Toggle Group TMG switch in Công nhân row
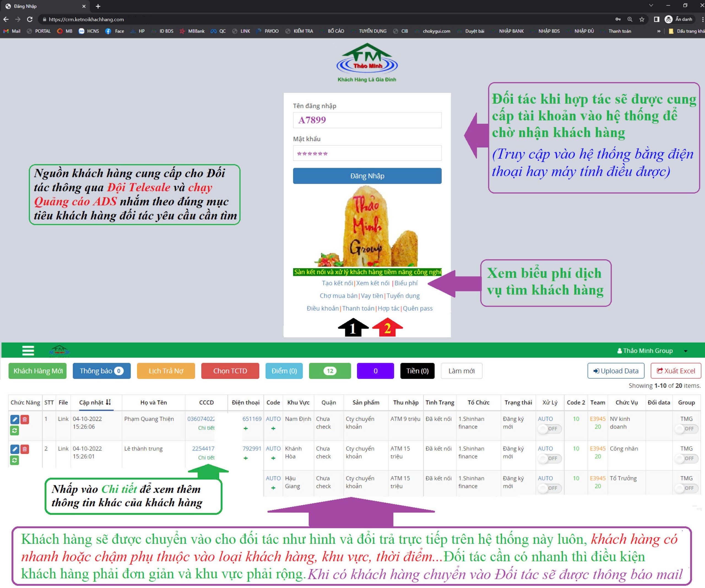Image resolution: width=705 pixels, height=588 pixels. pos(686,458)
